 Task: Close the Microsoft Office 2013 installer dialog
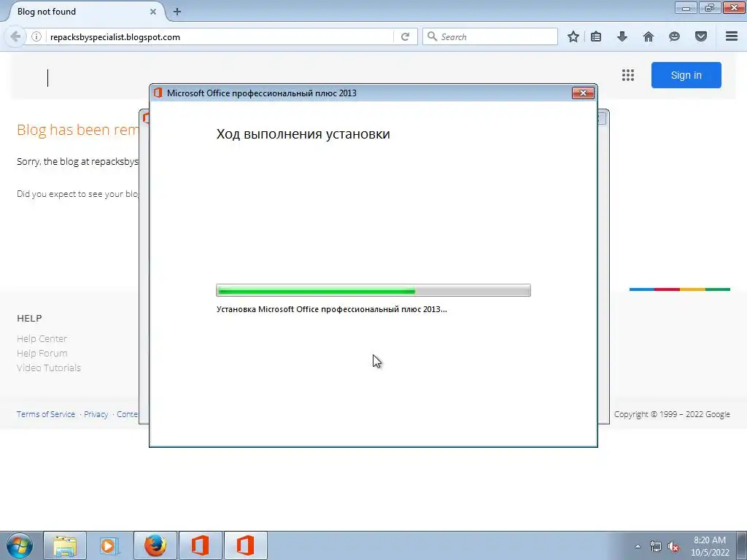[x=583, y=93]
